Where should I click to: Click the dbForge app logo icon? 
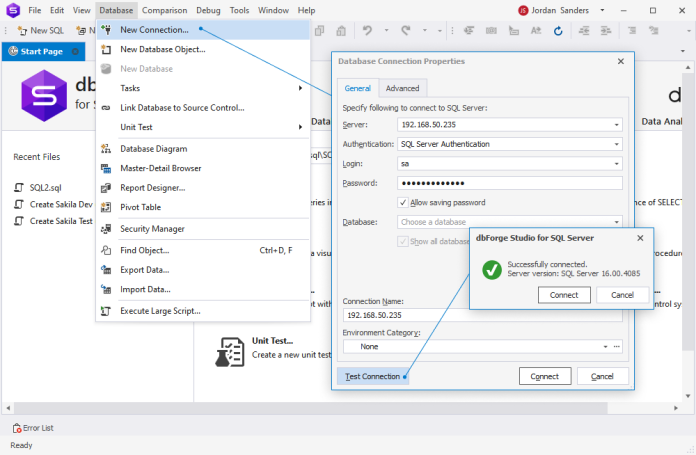[x=13, y=10]
